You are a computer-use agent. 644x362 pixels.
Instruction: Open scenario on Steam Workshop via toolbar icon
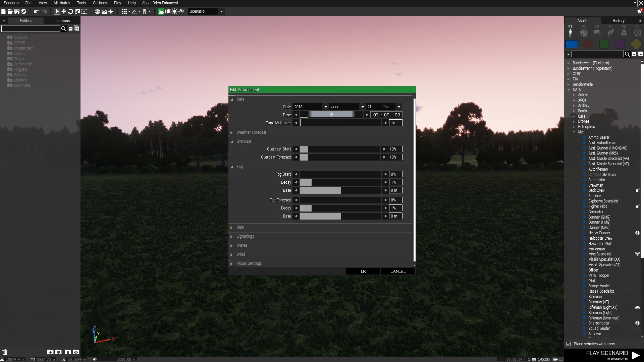23,11
